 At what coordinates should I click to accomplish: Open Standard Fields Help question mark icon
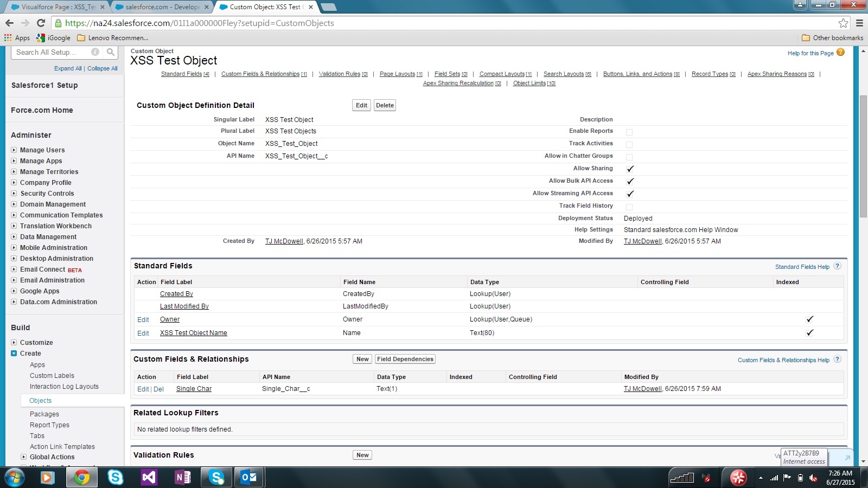(838, 266)
